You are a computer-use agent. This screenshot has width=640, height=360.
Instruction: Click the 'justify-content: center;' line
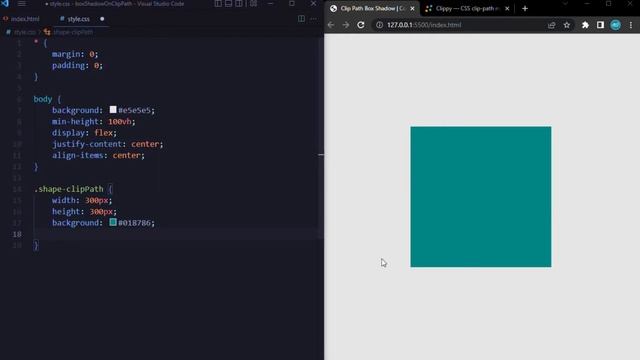tap(108, 144)
